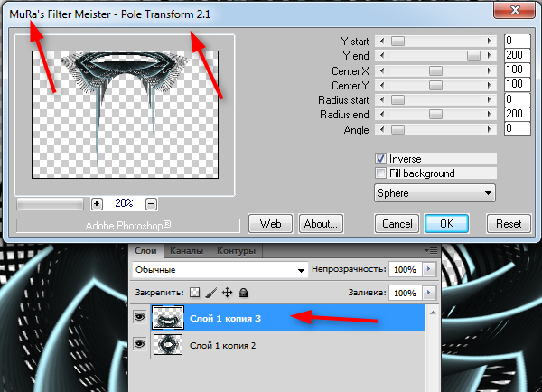This screenshot has height=392, width=542.
Task: Click lock image pixels brush icon
Action: (x=210, y=293)
